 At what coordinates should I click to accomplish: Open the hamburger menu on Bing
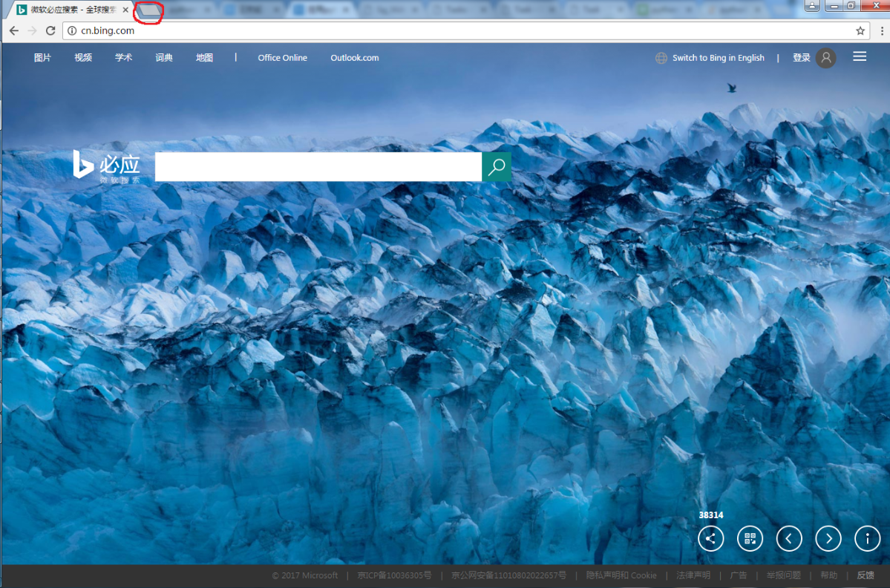pyautogui.click(x=860, y=56)
